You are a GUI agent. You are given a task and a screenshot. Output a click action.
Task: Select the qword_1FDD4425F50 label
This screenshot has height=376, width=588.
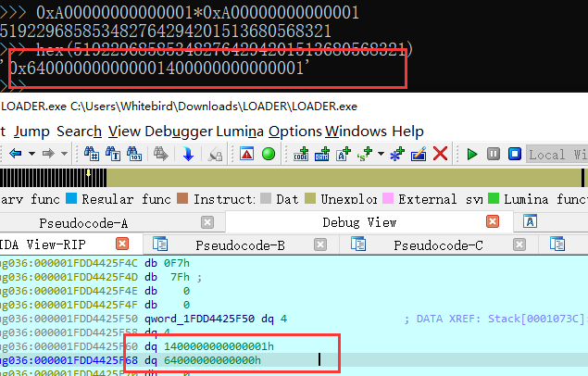click(199, 319)
